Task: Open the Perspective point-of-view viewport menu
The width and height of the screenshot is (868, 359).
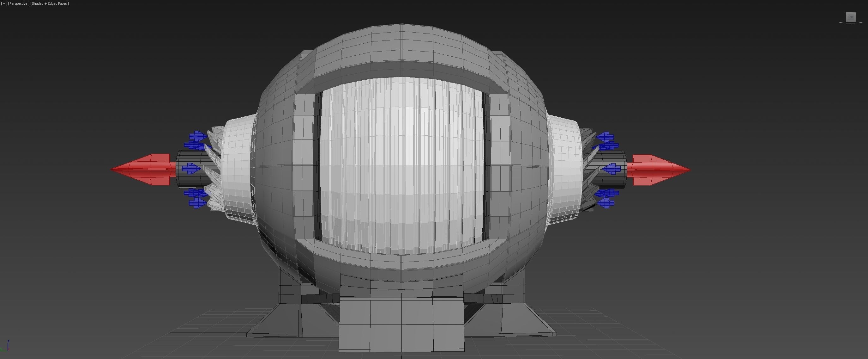Action: point(19,3)
